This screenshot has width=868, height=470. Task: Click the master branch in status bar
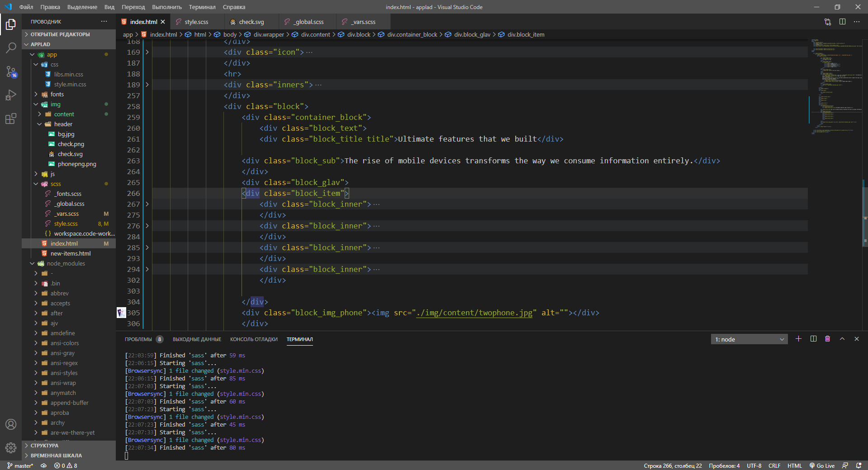click(20, 465)
